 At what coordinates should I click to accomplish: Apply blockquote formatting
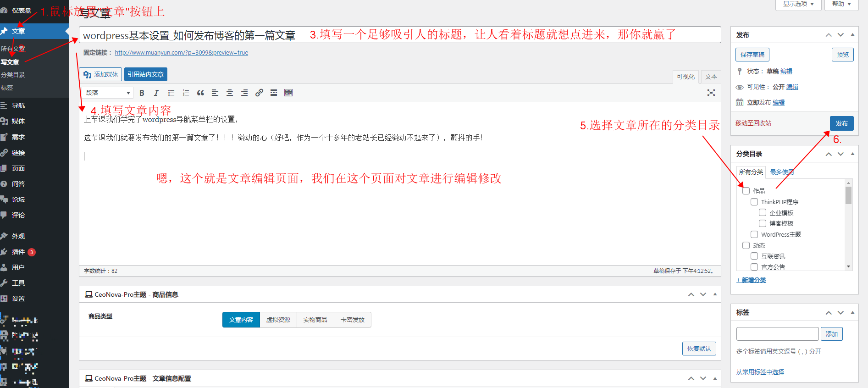[x=200, y=93]
